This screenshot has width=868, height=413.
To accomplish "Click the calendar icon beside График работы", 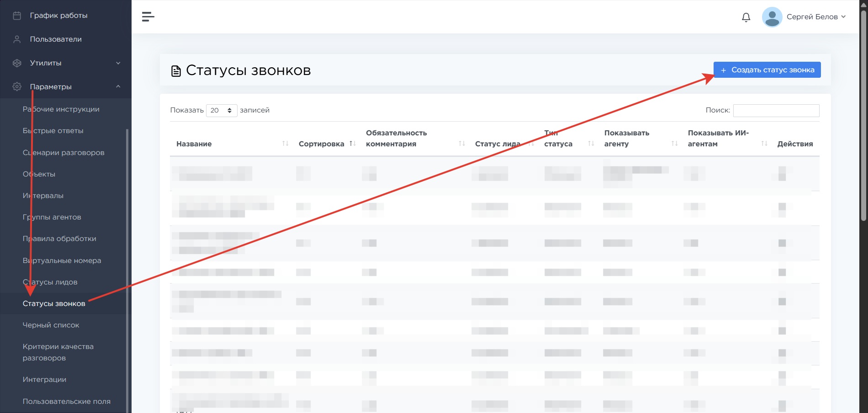I will (17, 16).
